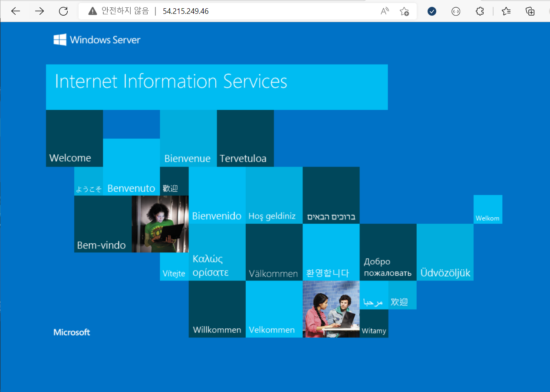Screen dimensions: 550x392
Task: Go back to the previous page
Action: point(16,11)
